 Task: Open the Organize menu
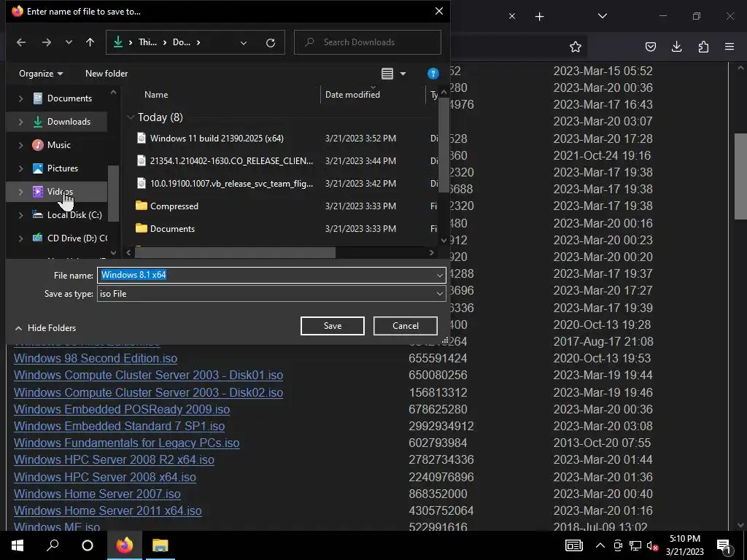[41, 74]
